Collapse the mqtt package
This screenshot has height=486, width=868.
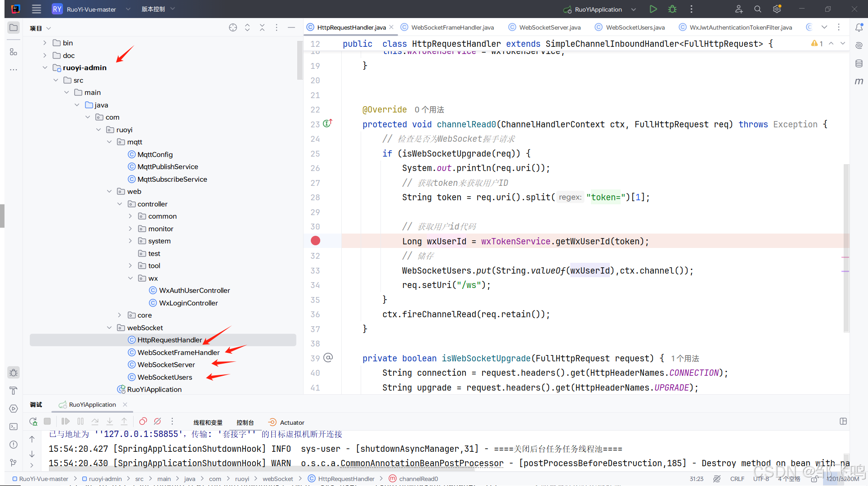pyautogui.click(x=109, y=142)
